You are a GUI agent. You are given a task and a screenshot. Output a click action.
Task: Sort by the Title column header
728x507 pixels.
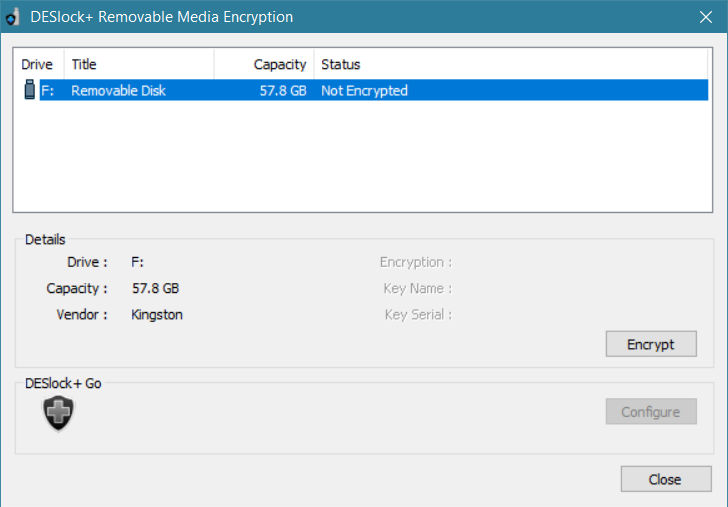coord(139,64)
